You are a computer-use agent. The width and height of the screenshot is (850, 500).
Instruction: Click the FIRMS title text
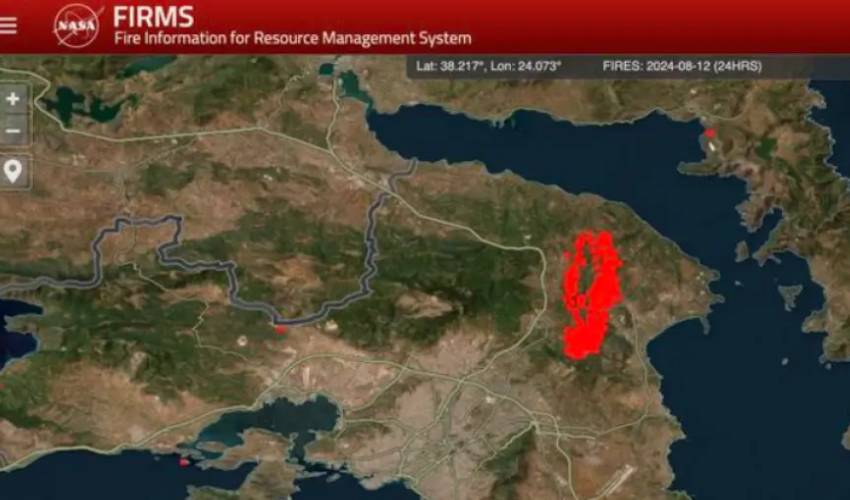(153, 17)
